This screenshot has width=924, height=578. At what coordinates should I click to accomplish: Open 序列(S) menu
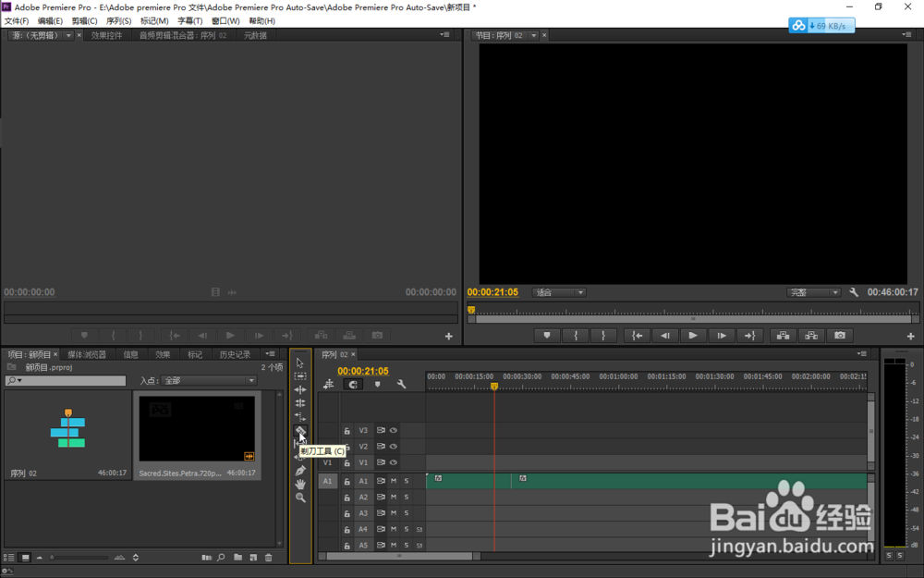118,20
